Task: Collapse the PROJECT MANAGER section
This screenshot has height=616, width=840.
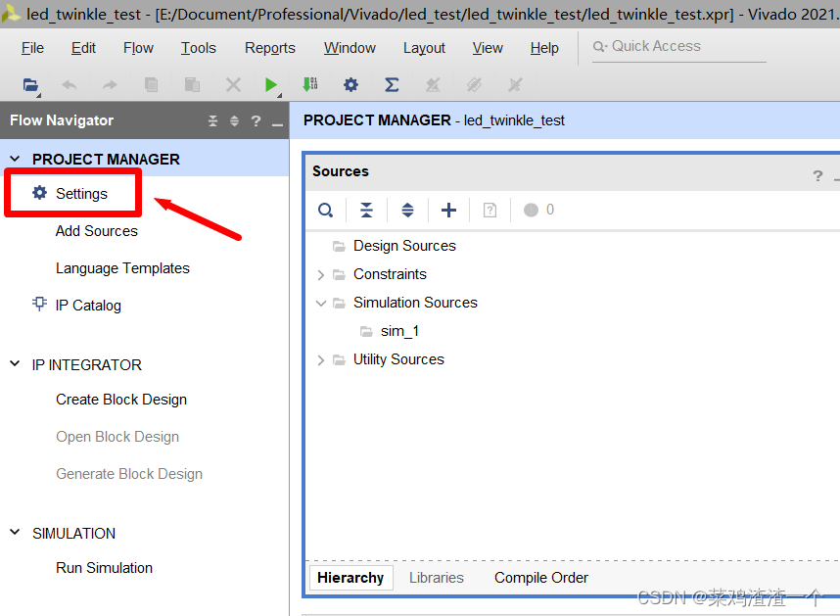Action: point(15,159)
